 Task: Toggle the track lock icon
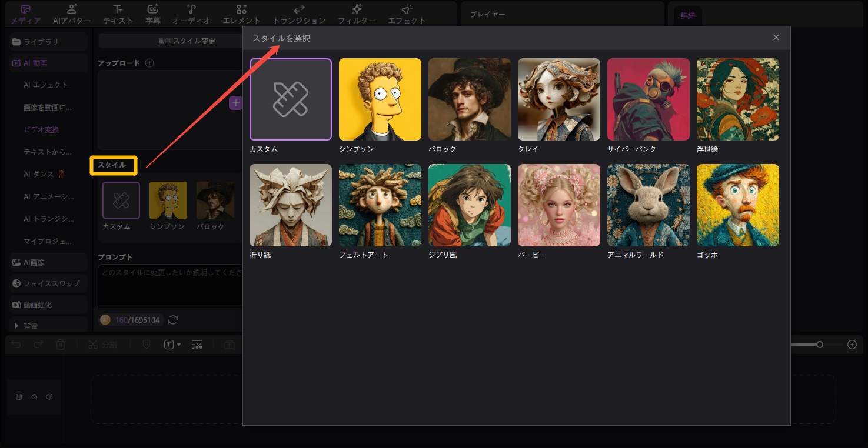[x=19, y=397]
